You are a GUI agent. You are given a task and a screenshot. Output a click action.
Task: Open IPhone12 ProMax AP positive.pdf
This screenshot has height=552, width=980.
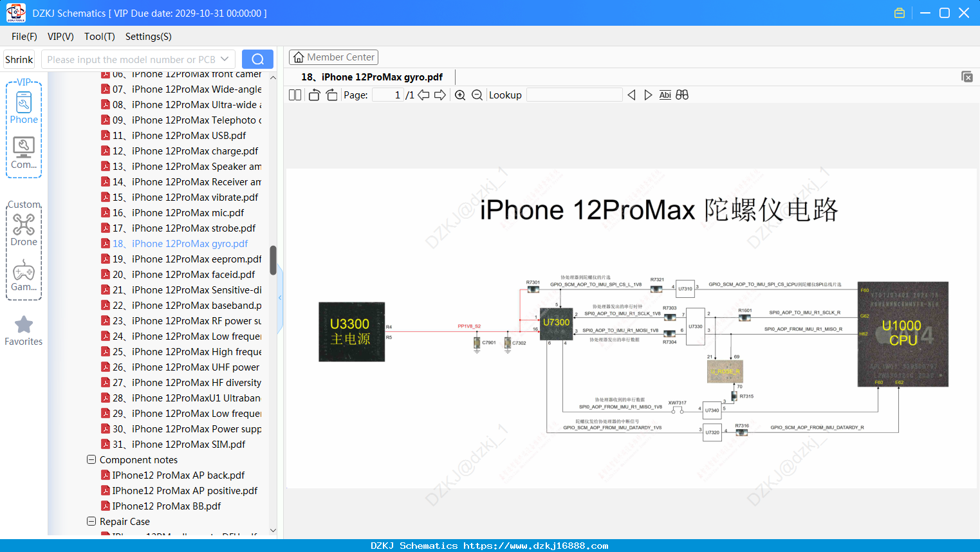tap(180, 491)
